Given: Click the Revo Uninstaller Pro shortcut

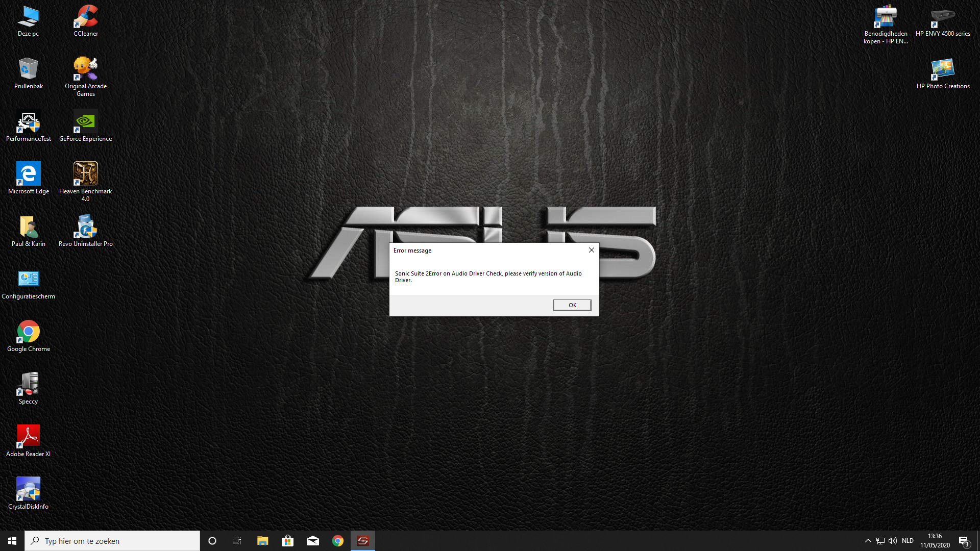Looking at the screenshot, I should click(86, 231).
